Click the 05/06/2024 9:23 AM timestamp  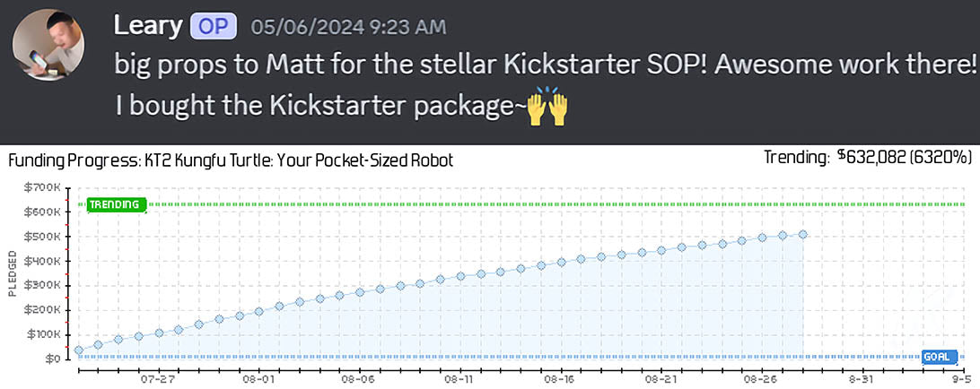click(348, 27)
